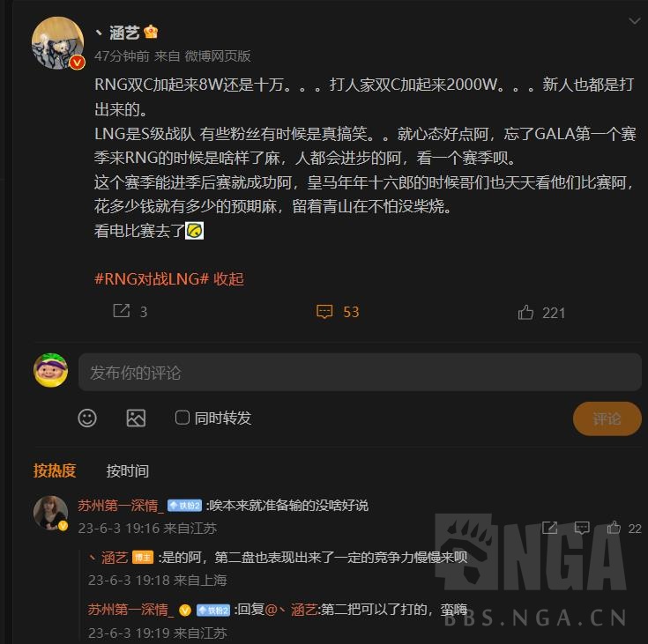Open the comments icon showing 53

324,312
